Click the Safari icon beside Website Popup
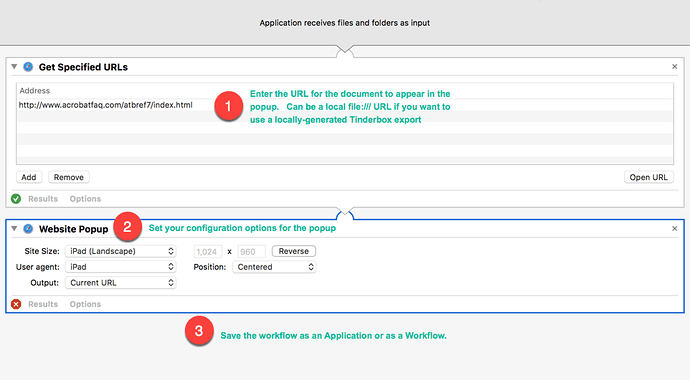Image resolution: width=690 pixels, height=380 pixels. click(28, 229)
